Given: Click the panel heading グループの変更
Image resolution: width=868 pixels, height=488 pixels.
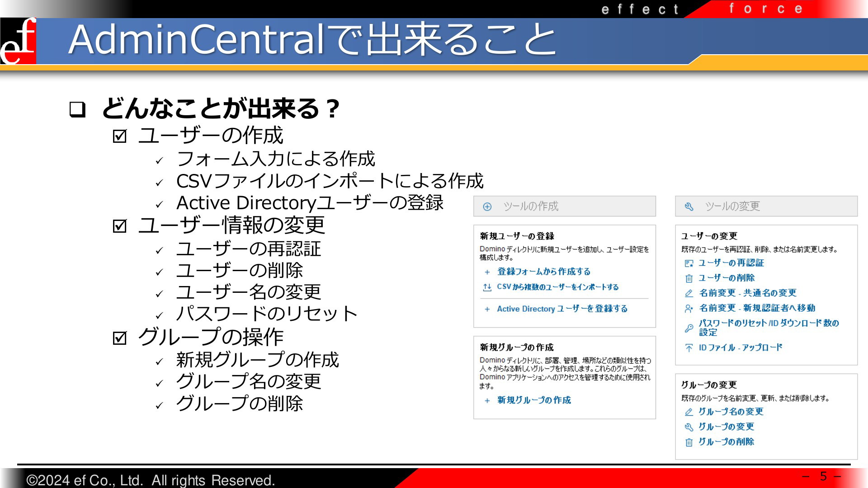Looking at the screenshot, I should (x=709, y=385).
